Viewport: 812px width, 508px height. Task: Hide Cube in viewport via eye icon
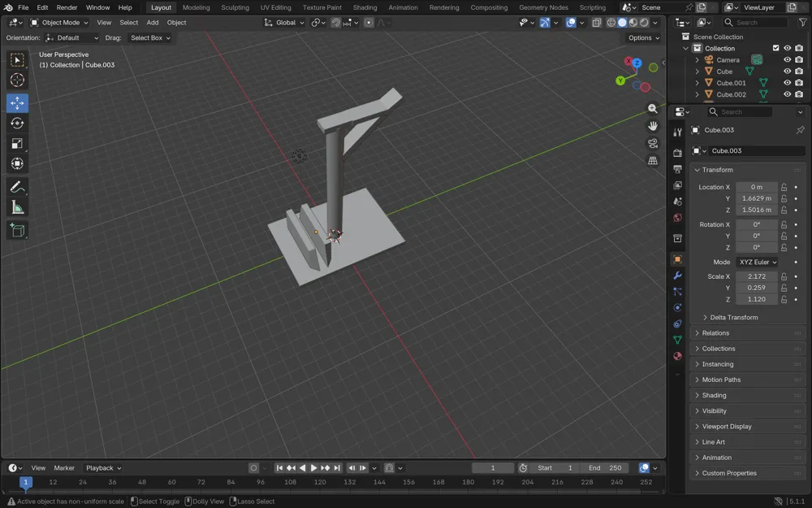coord(787,71)
